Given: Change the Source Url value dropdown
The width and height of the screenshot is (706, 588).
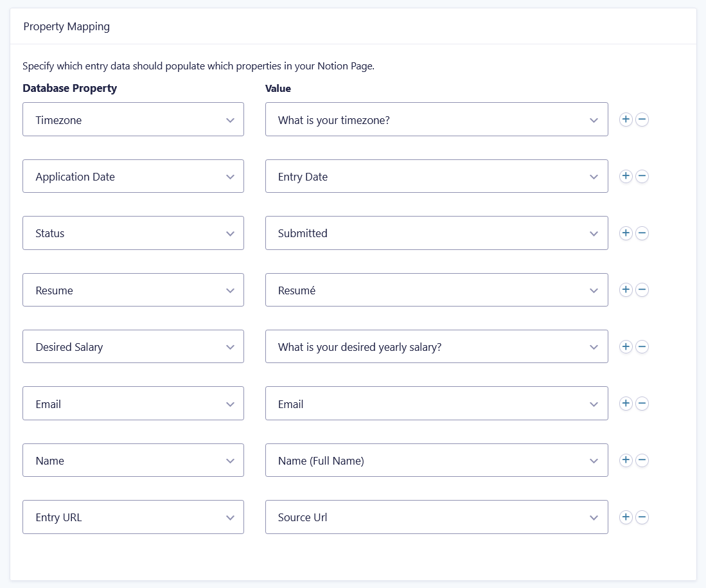Looking at the screenshot, I should [437, 517].
